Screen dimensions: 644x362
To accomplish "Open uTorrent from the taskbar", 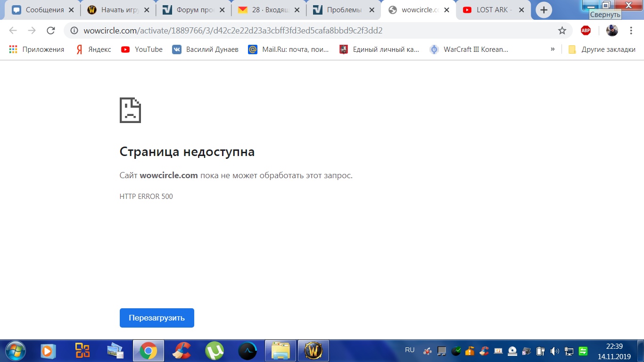I will 215,351.
